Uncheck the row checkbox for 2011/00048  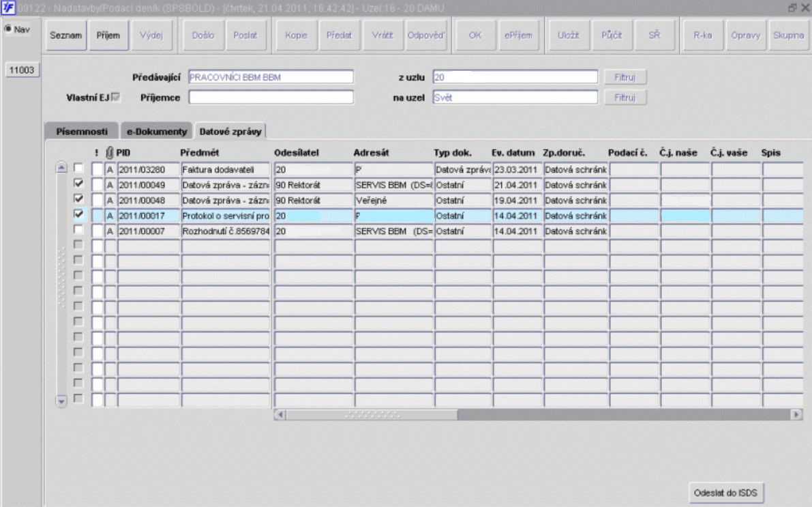(78, 199)
